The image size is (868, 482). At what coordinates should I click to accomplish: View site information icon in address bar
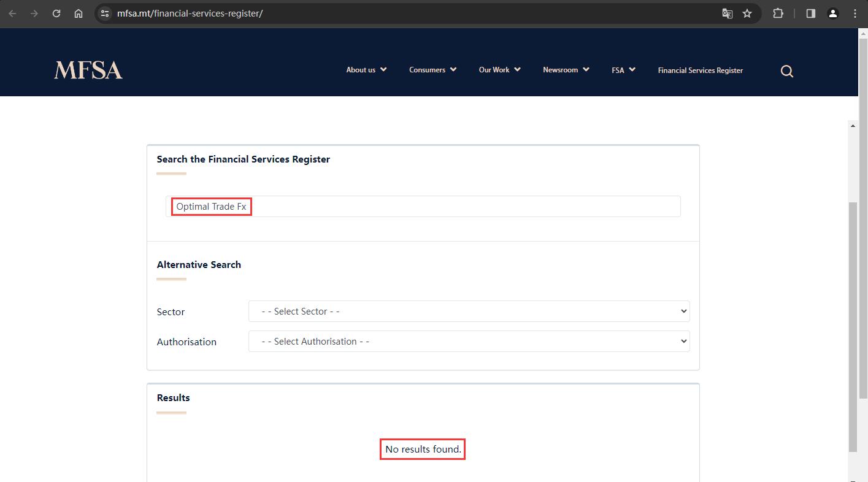(x=105, y=13)
